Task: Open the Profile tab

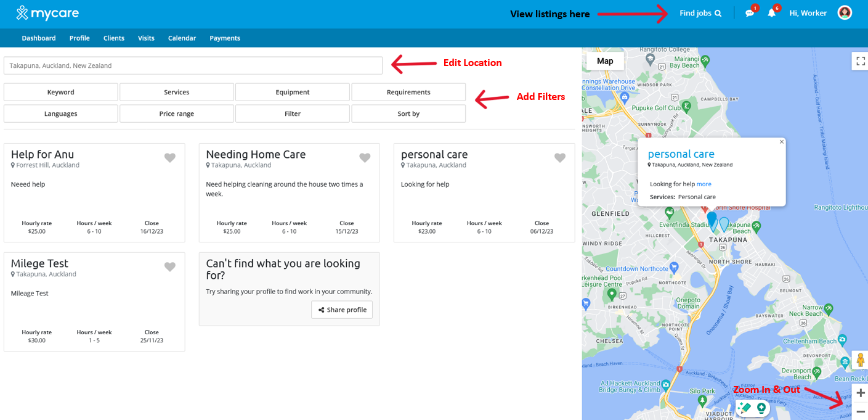Action: [79, 38]
